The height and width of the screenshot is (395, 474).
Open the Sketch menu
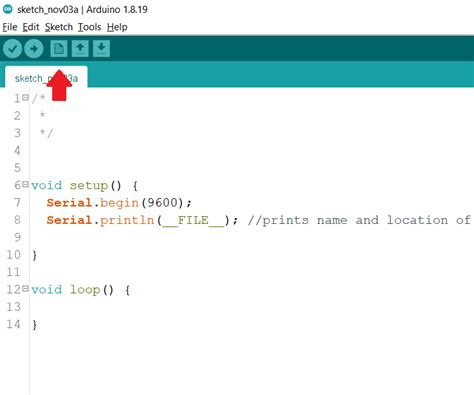[59, 27]
